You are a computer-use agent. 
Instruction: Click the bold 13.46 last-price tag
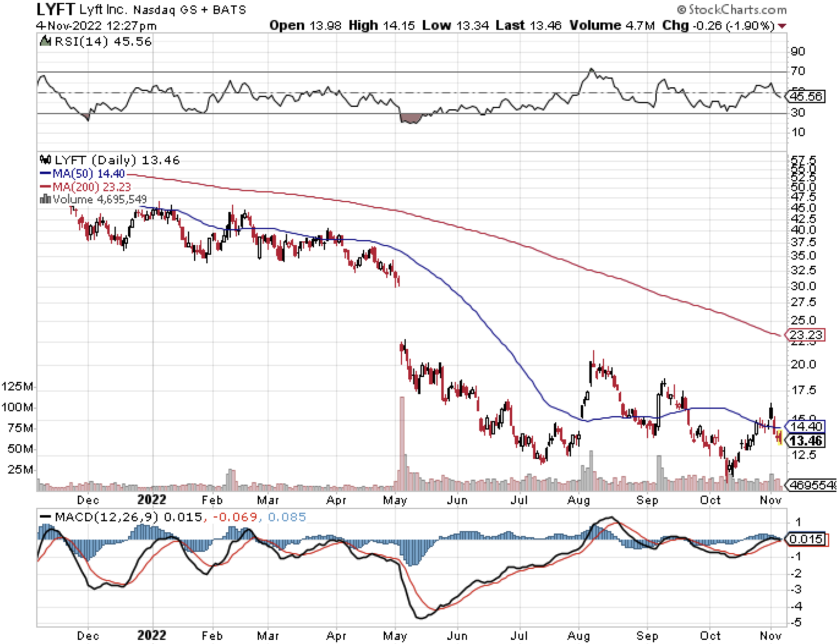(806, 441)
